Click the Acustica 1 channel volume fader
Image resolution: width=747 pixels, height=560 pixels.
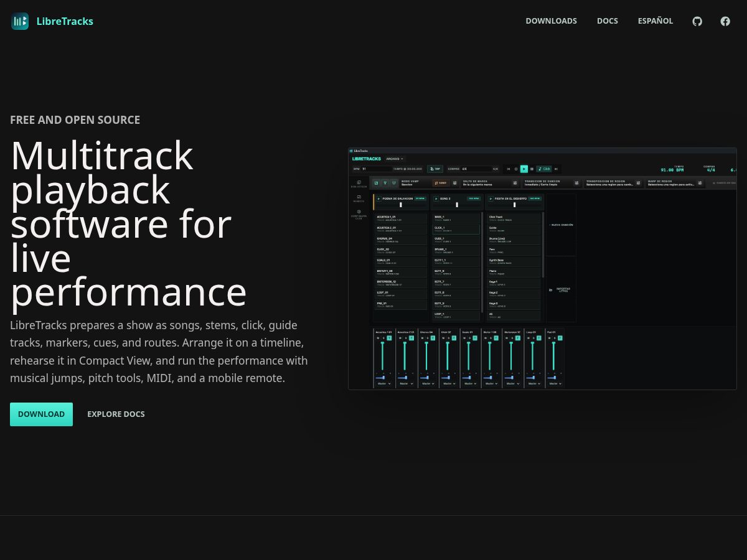[382, 356]
